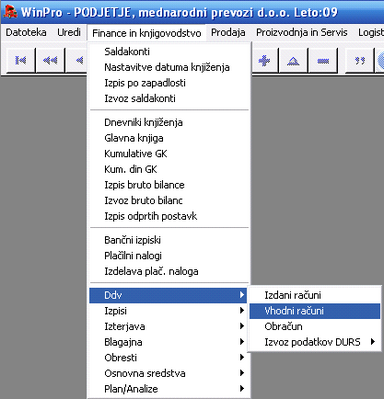The image size is (384, 399).
Task: Choose Izvoz saldakonti
Action: tap(169, 98)
